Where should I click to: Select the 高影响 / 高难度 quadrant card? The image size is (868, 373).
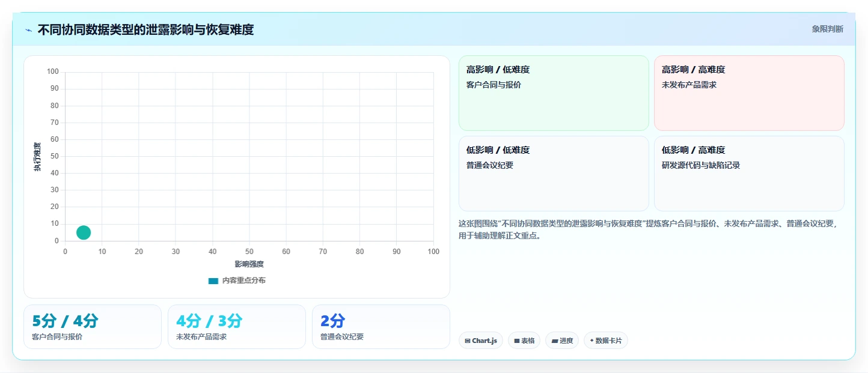tap(749, 93)
